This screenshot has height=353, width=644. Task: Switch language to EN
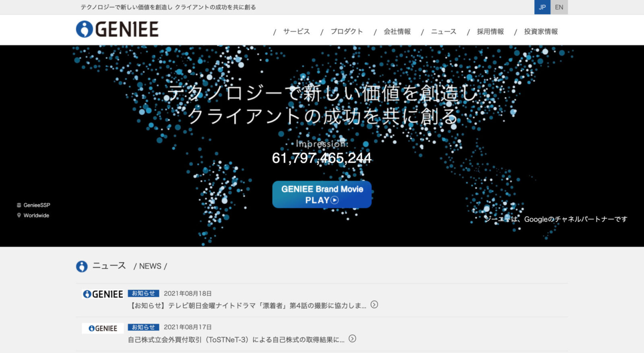tap(559, 7)
